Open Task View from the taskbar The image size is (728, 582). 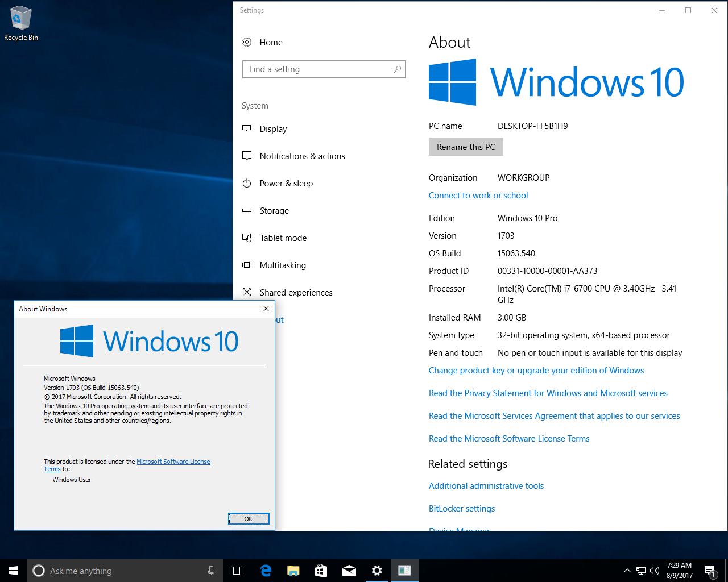(237, 571)
